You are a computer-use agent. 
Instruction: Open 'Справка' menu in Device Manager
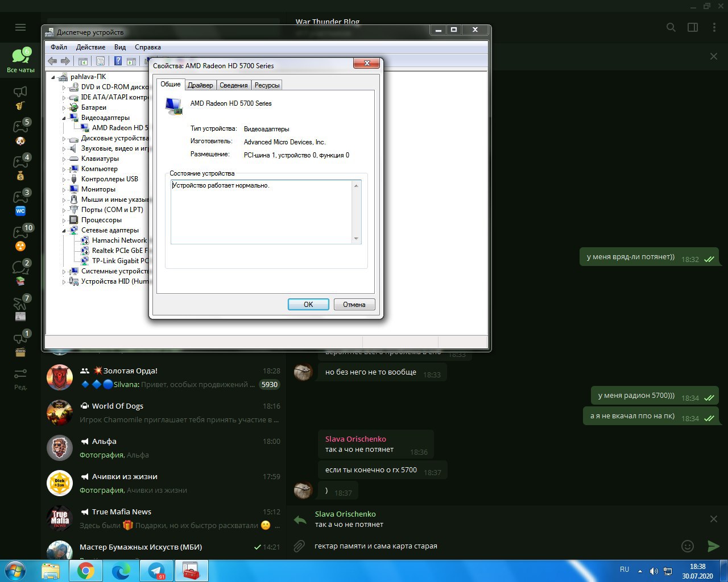pyautogui.click(x=148, y=47)
